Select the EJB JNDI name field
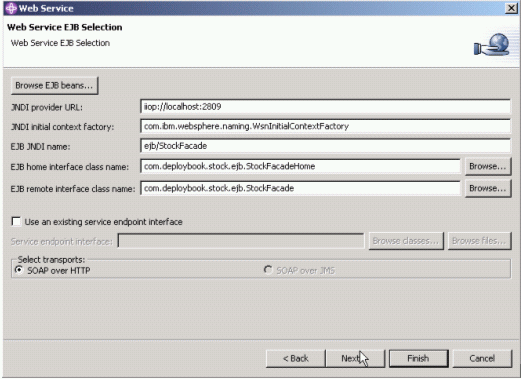The image size is (521, 379). point(325,146)
